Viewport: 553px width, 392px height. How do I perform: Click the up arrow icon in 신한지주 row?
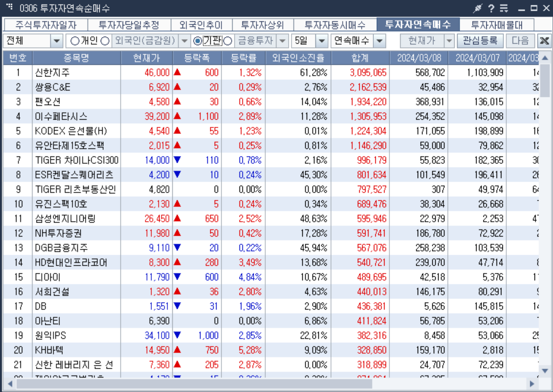pos(177,73)
